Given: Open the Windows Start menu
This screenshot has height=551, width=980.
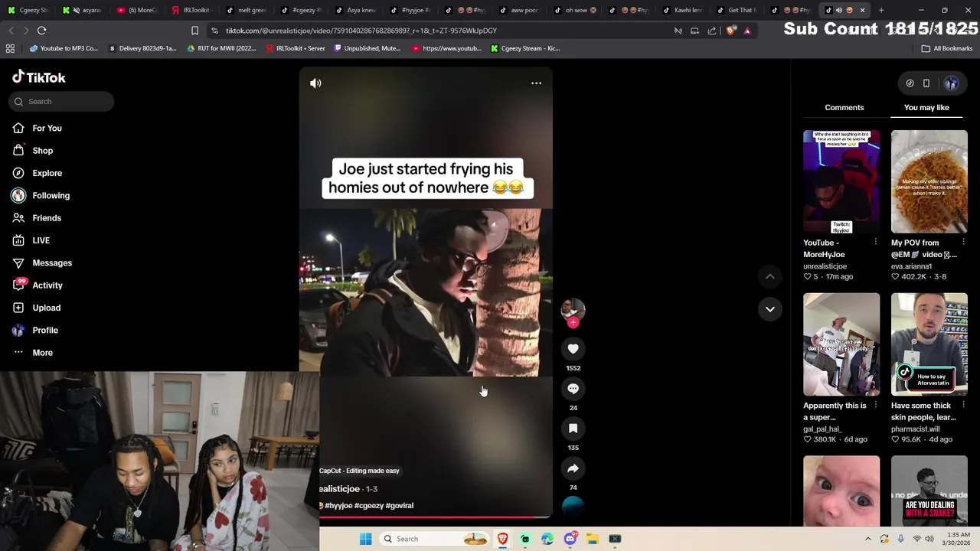Looking at the screenshot, I should 365,539.
